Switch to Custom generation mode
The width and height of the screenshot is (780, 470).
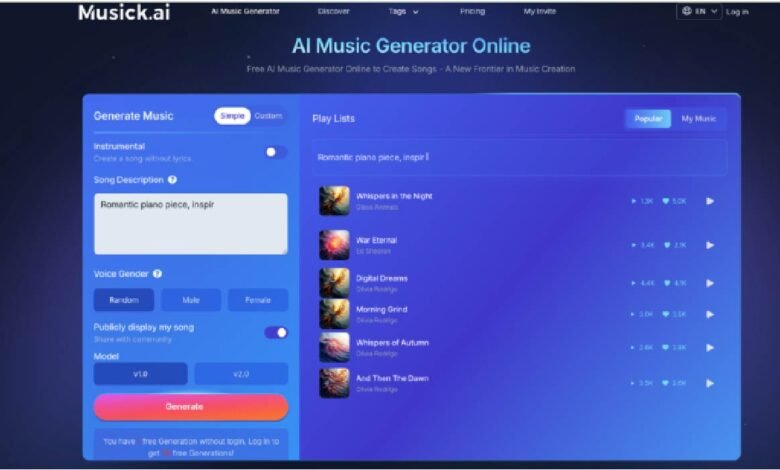point(268,116)
